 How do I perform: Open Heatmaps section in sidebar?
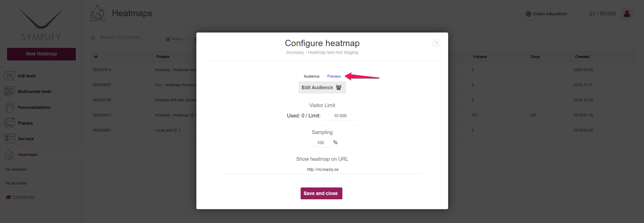click(x=27, y=154)
